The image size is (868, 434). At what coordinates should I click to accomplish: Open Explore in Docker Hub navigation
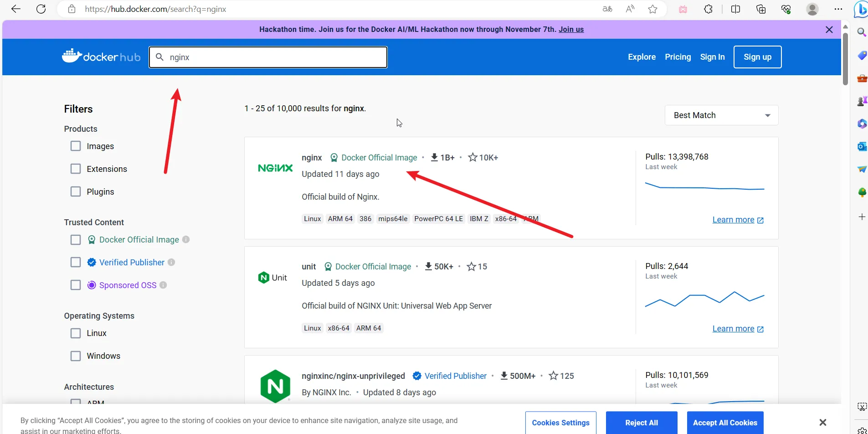(642, 57)
